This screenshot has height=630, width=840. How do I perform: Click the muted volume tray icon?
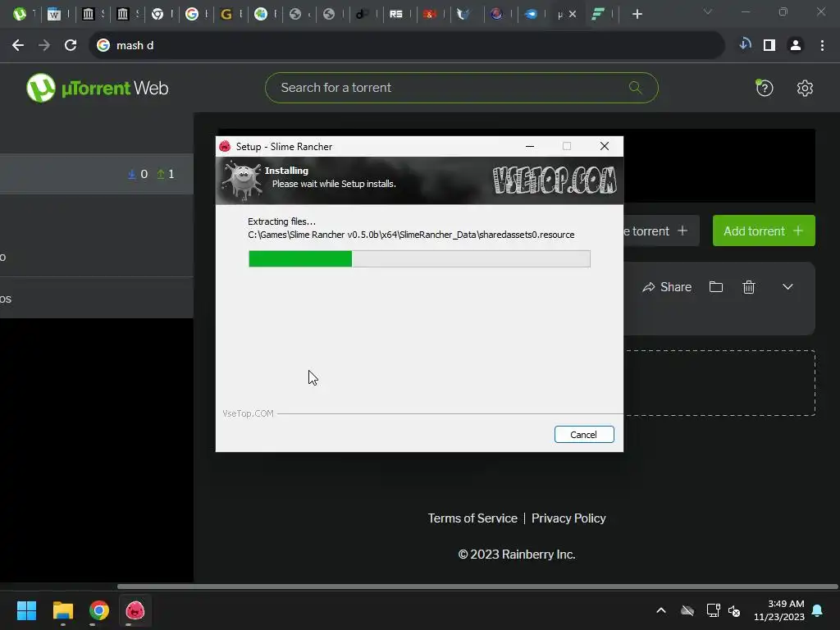[x=734, y=610]
